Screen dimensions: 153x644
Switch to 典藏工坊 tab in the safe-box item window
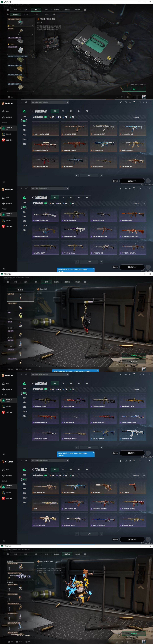tap(57, 10)
